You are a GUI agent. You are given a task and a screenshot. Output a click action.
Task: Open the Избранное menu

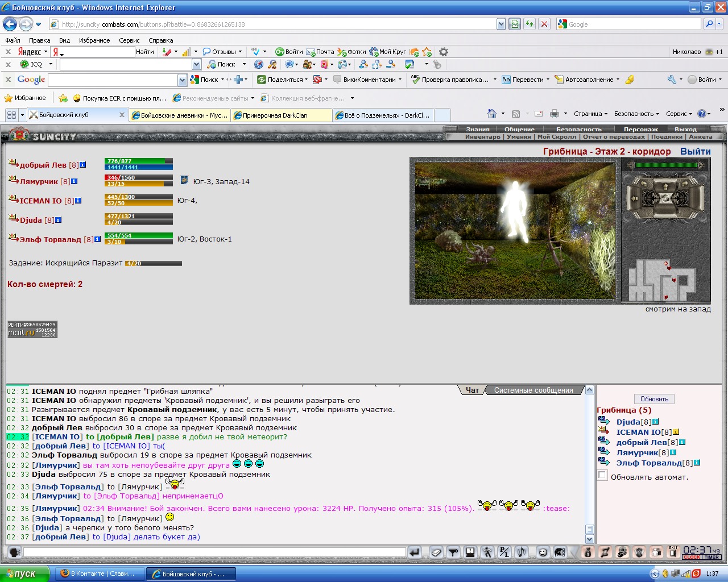point(94,40)
